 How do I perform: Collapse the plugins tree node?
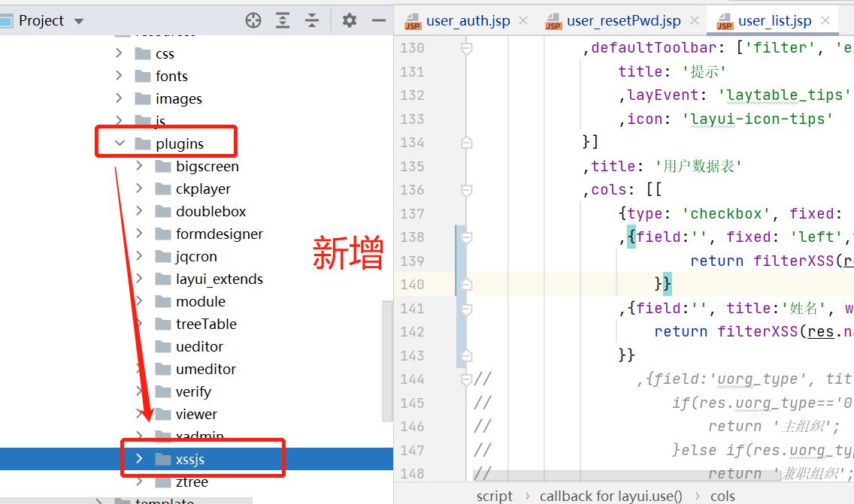[x=119, y=143]
